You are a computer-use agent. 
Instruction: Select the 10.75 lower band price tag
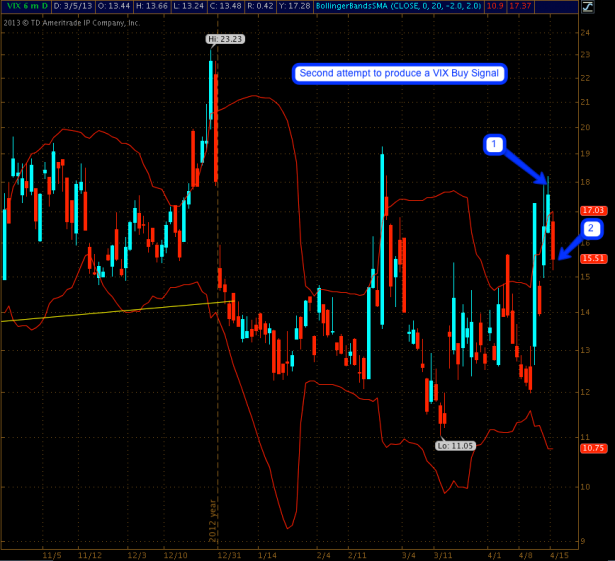pyautogui.click(x=594, y=449)
